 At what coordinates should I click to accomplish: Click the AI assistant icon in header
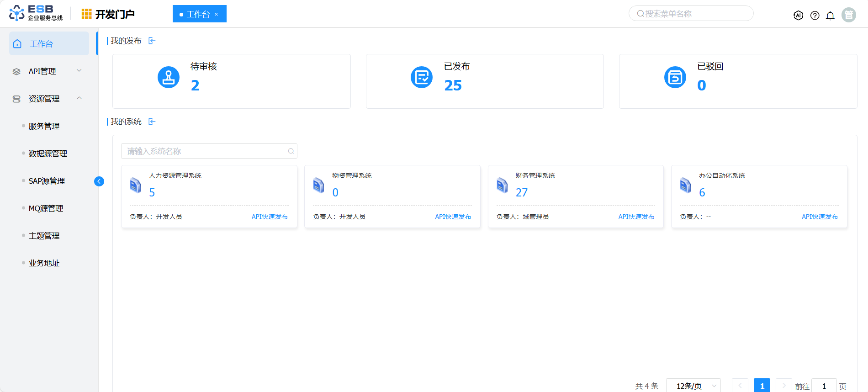point(798,16)
